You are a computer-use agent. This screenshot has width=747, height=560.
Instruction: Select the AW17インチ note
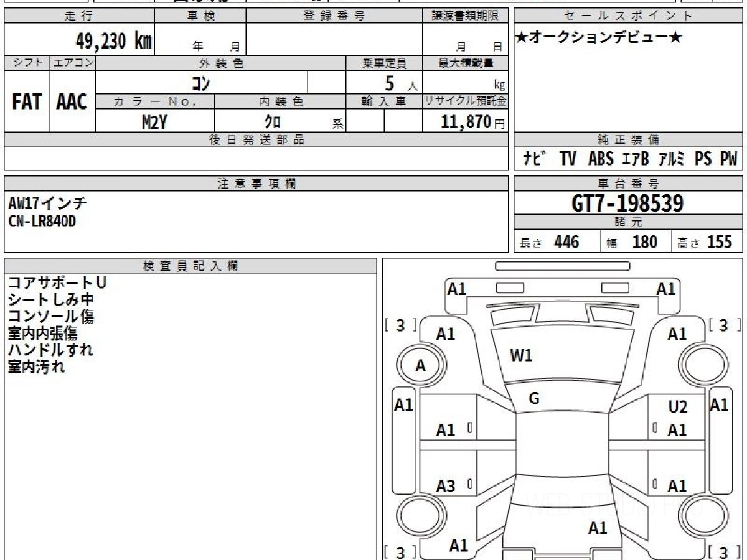coord(48,203)
